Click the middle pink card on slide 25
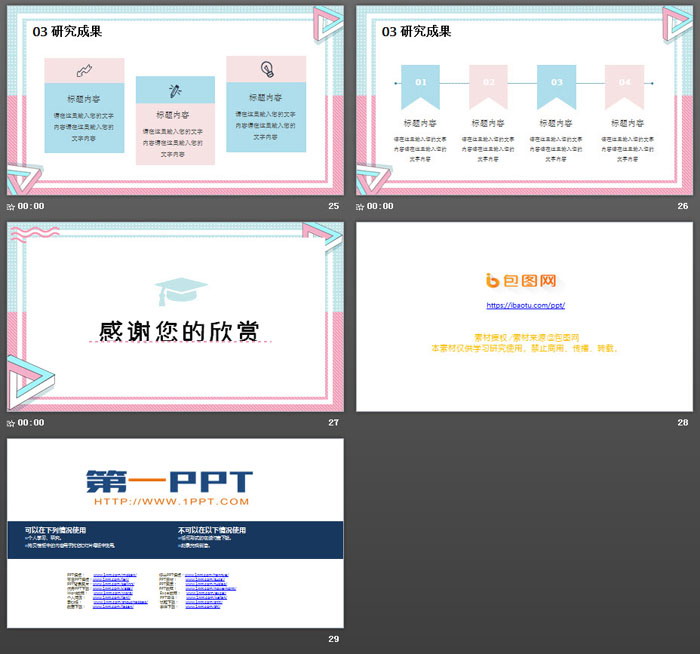 175,121
